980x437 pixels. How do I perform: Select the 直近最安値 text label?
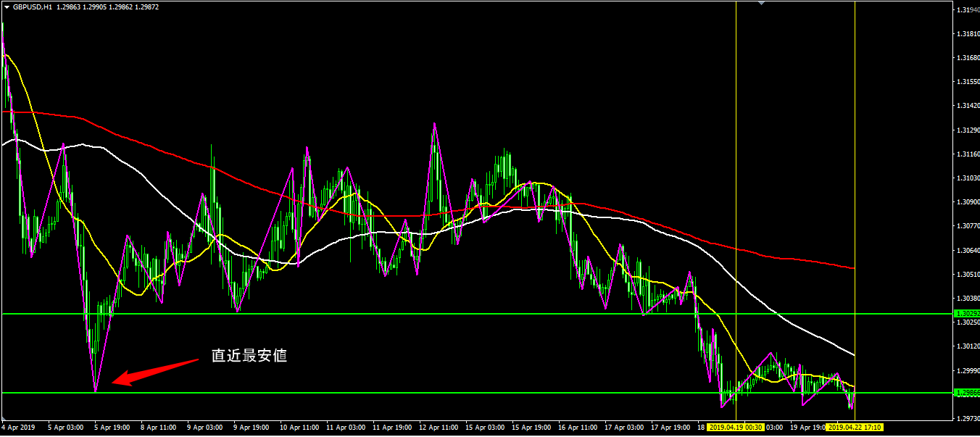[249, 356]
